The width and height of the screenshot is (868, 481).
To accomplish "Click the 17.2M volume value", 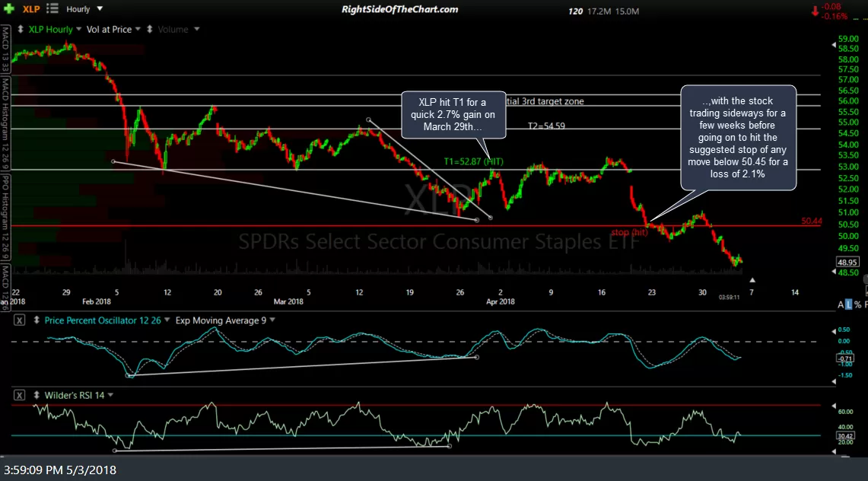I will 599,11.
